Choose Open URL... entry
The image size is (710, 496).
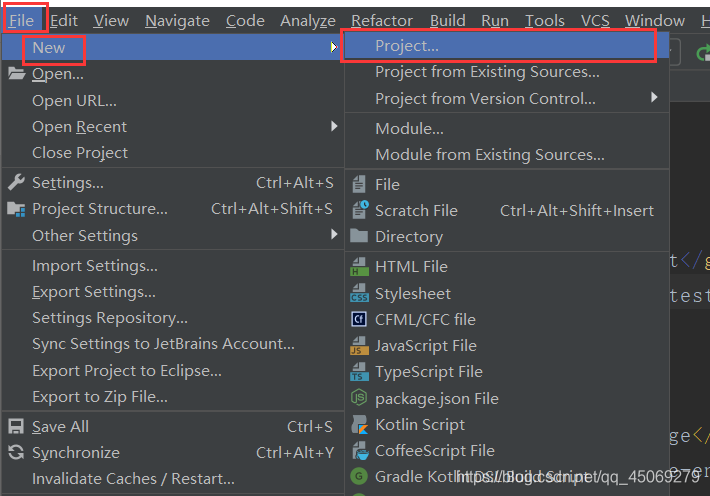pyautogui.click(x=74, y=101)
